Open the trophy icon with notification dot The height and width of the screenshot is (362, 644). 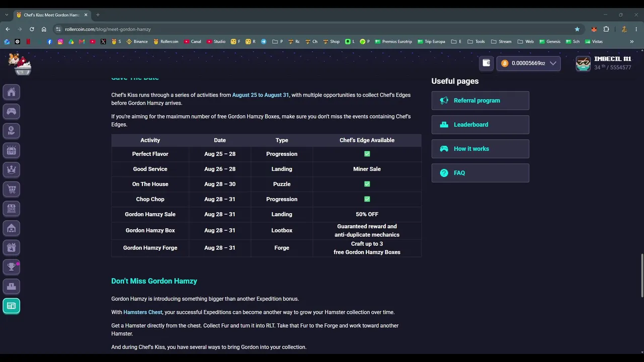12,266
